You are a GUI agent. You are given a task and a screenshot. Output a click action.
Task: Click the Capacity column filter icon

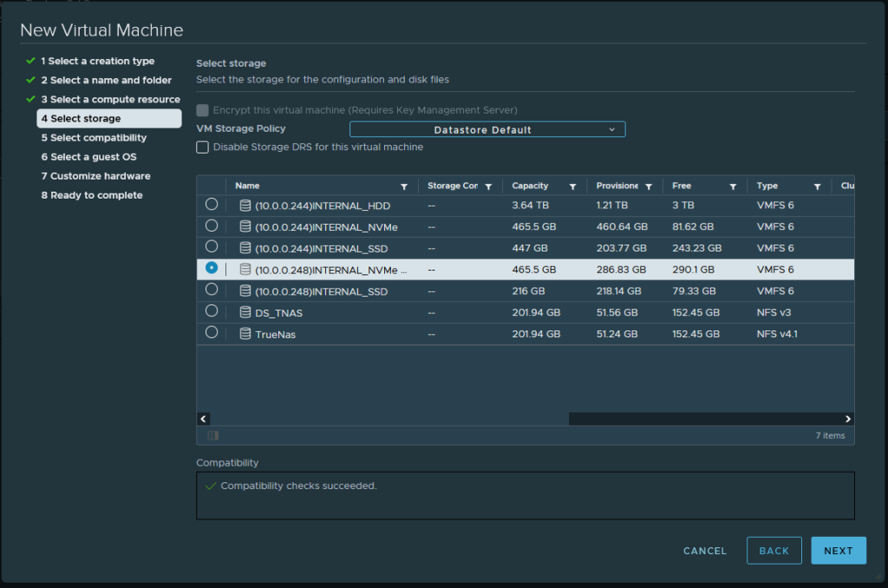pyautogui.click(x=572, y=186)
